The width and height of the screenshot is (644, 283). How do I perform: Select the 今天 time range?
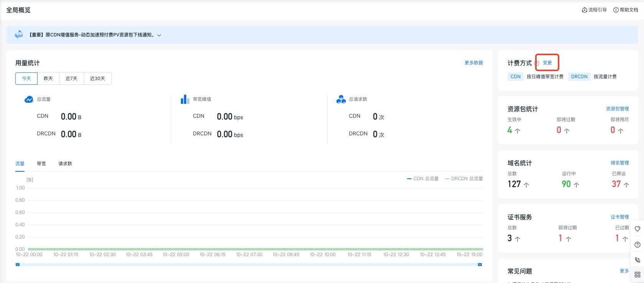(26, 79)
